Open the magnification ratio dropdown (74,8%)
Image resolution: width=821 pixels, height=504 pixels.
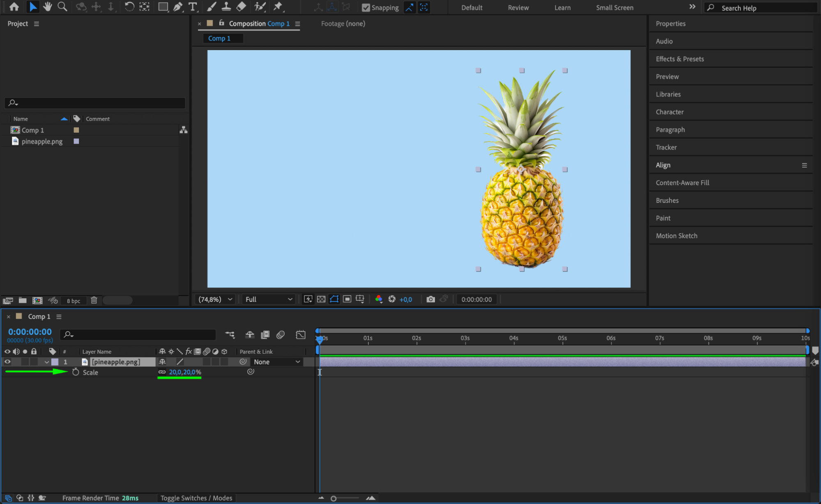tap(215, 299)
